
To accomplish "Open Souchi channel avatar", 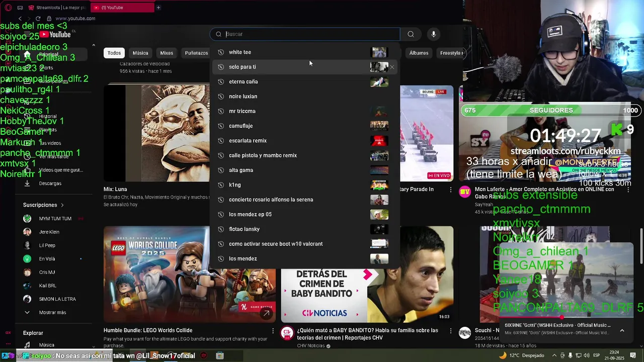I will 465,333.
